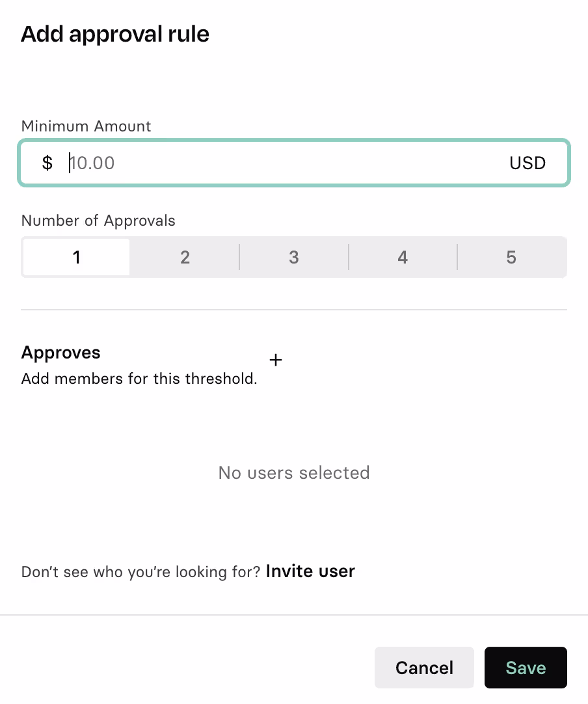Click the 'Add approval rule' dialog title
The image size is (588, 704).
pos(115,34)
